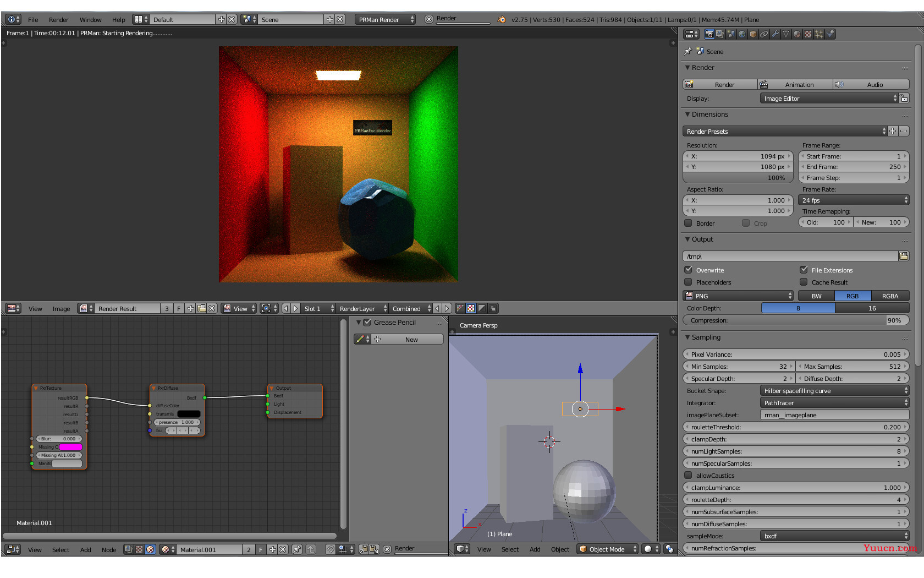Image resolution: width=924 pixels, height=578 pixels.
Task: Pin the properties context (pushpin icon)
Action: pyautogui.click(x=688, y=51)
